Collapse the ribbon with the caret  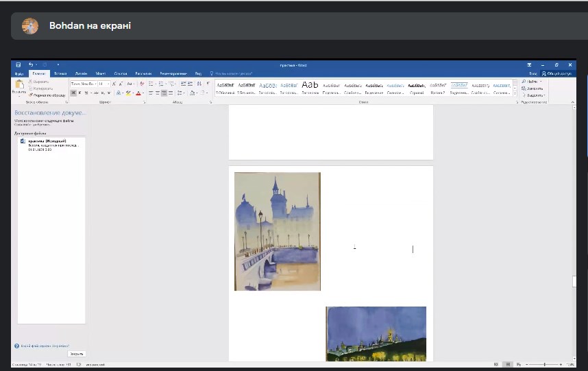point(573,102)
